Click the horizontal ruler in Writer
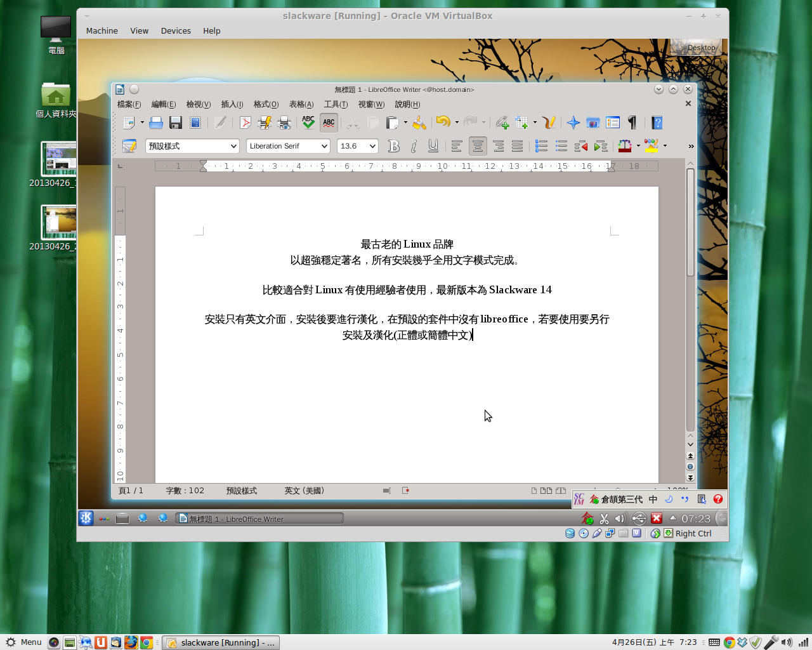The image size is (812, 650). (407, 166)
